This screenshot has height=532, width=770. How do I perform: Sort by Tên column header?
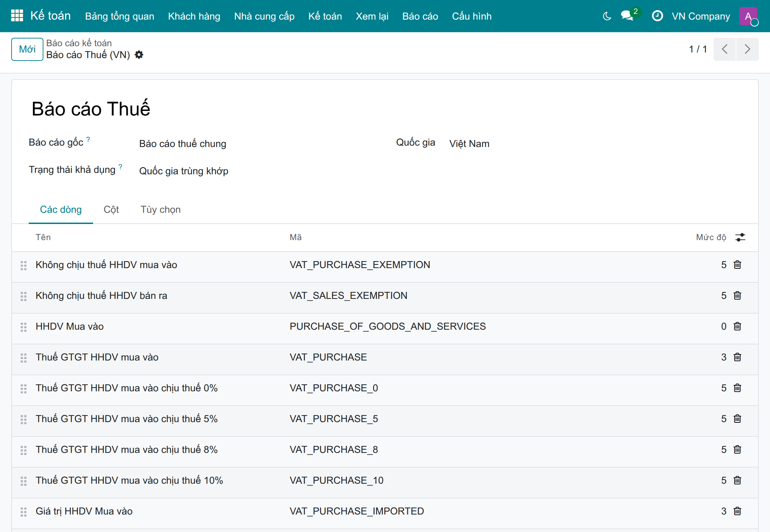[43, 237]
